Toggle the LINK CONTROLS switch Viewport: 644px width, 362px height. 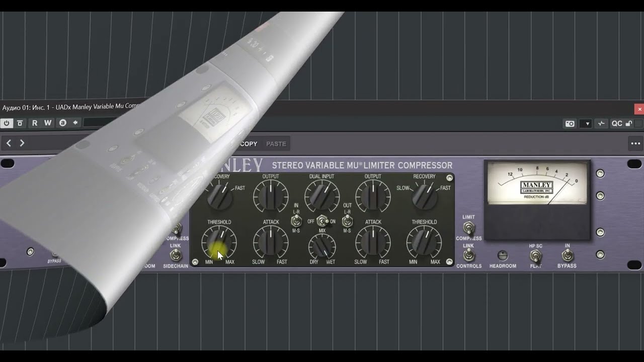pos(468,256)
